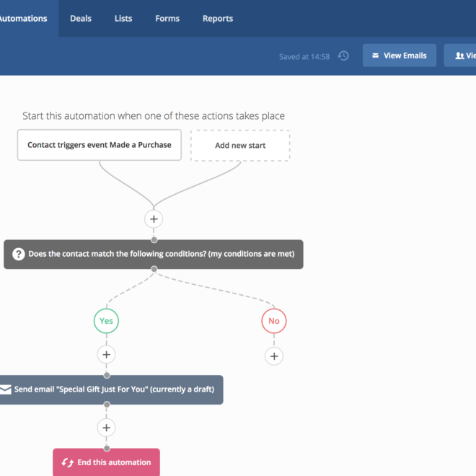Image resolution: width=476 pixels, height=476 pixels.
Task: Click envelope icon on Send email step
Action: click(x=5, y=389)
